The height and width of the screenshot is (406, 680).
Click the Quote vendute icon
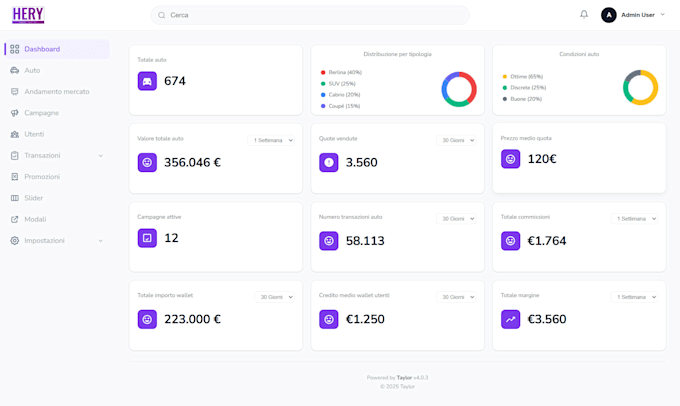click(329, 163)
